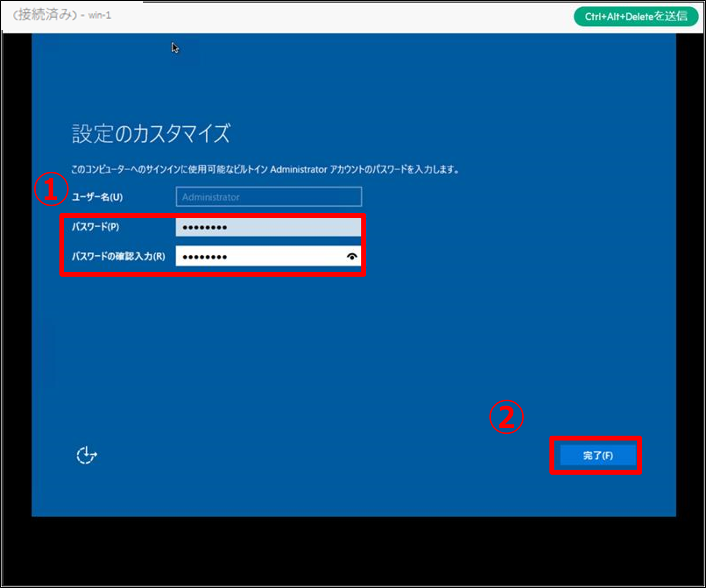Click the 設定のカスタマイズ heading
The width and height of the screenshot is (706, 588).
(151, 133)
